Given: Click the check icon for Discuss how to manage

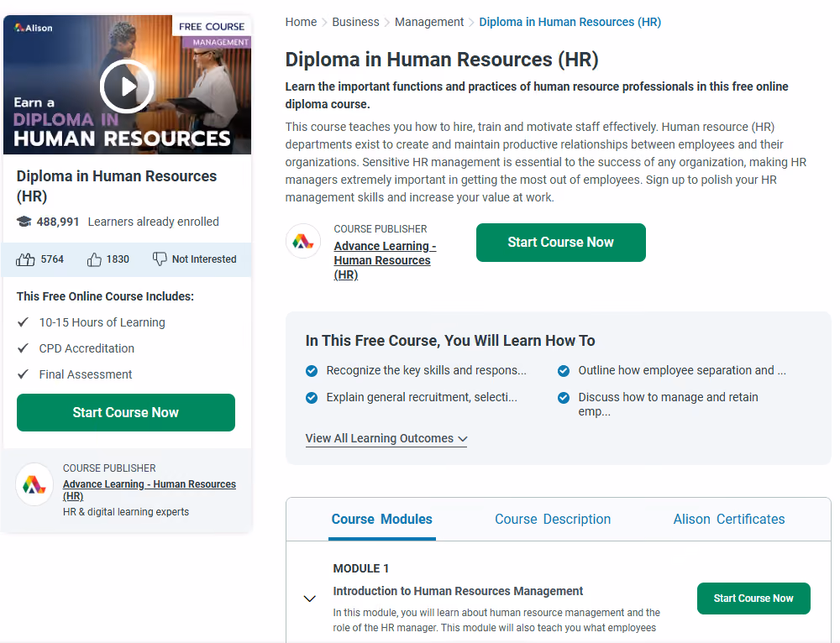Looking at the screenshot, I should click(564, 398).
